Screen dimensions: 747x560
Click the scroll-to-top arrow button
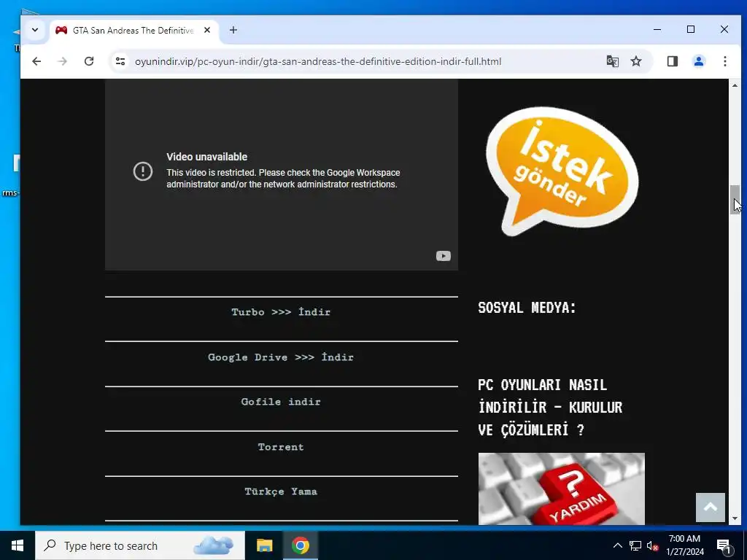pos(710,507)
